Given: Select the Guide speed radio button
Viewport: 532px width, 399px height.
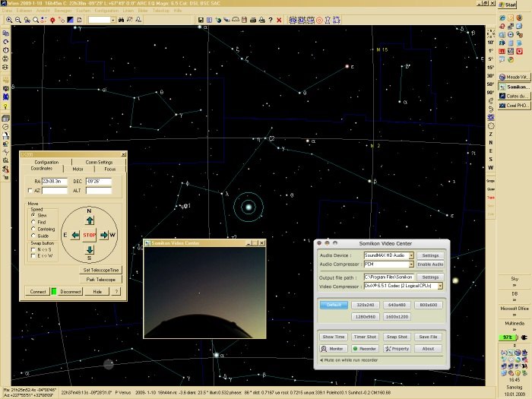Looking at the screenshot, I should [x=33, y=236].
